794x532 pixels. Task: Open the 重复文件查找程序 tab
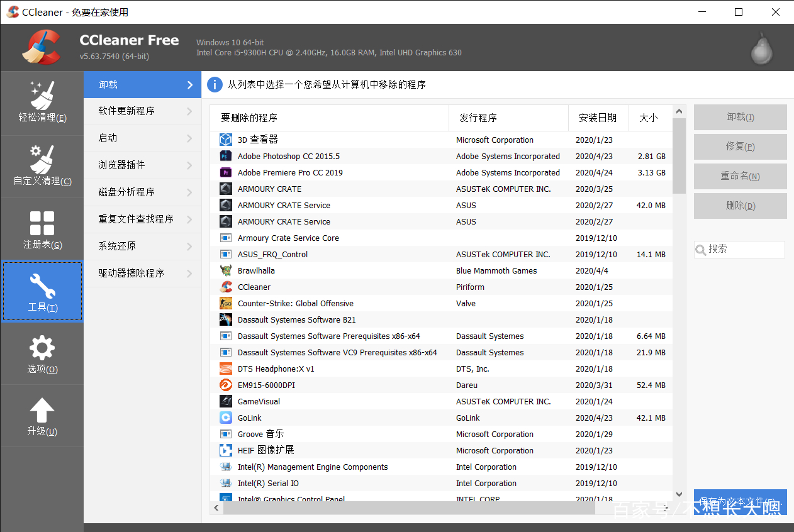(142, 219)
